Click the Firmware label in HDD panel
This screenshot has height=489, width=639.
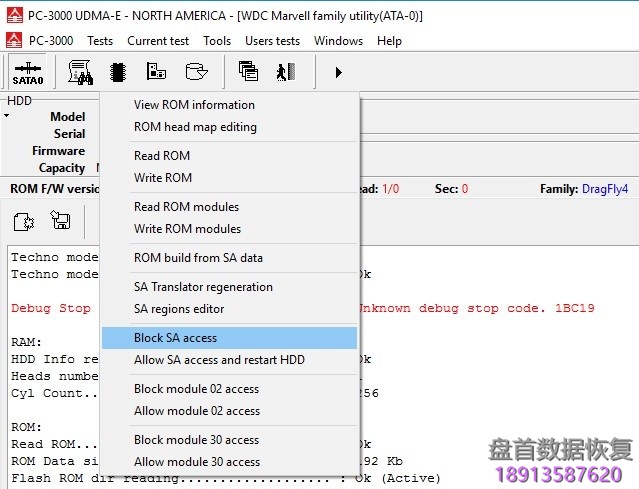[59, 151]
